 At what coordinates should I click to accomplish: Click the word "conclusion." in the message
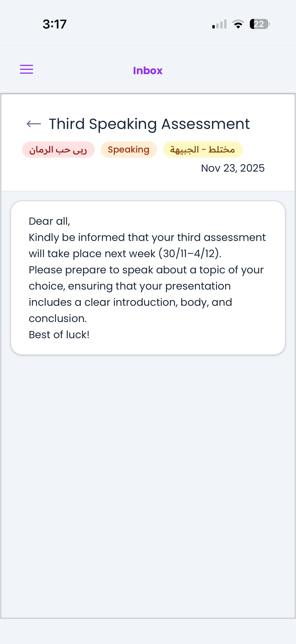[x=58, y=319]
